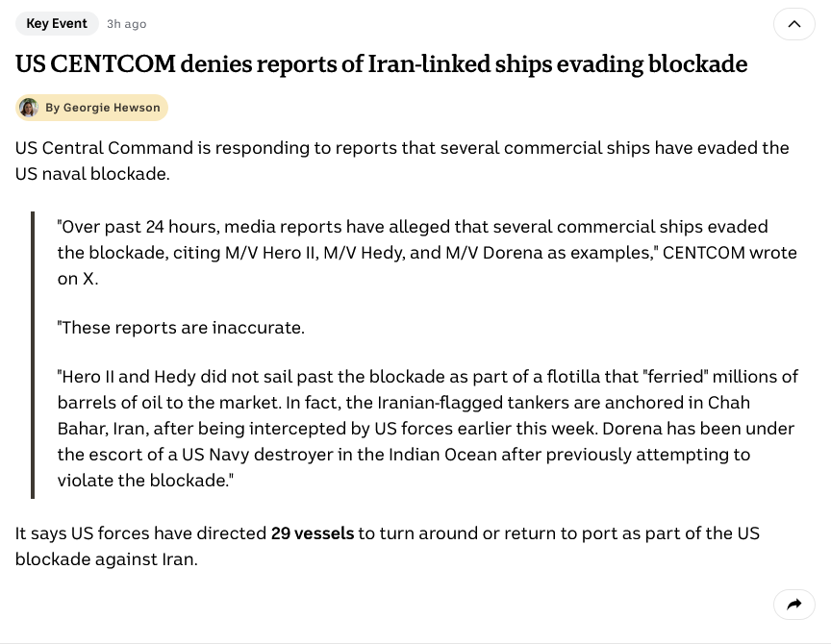
Task: Click 'CENTCOM wrote' in the quote
Action: tap(730, 253)
